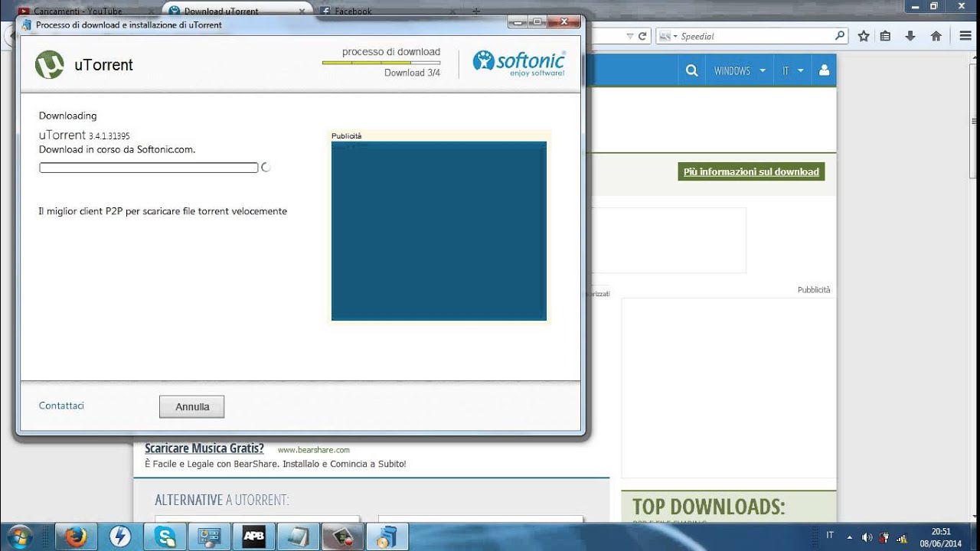The width and height of the screenshot is (980, 551).
Task: Click the magnifier in Firefox search box
Action: (840, 35)
